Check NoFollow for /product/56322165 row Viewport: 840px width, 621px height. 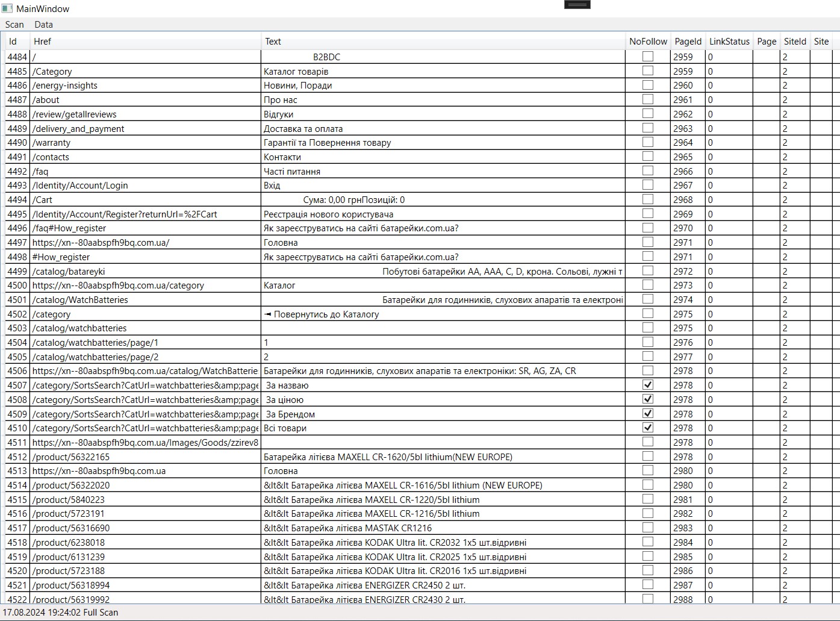[x=648, y=457]
